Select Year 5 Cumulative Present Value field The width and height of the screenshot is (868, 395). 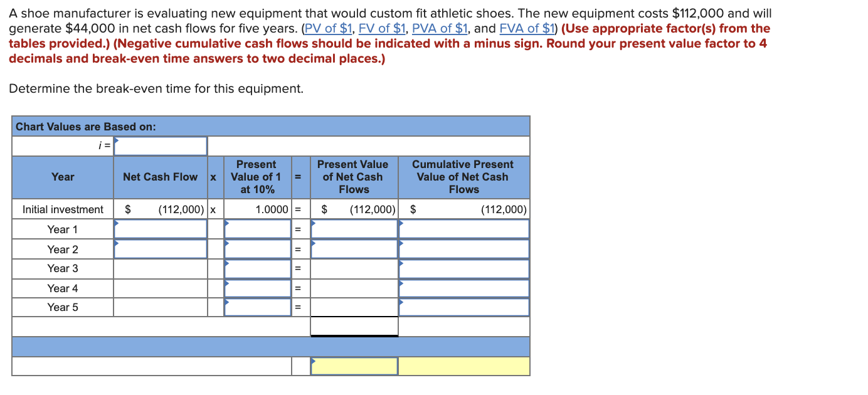click(463, 307)
